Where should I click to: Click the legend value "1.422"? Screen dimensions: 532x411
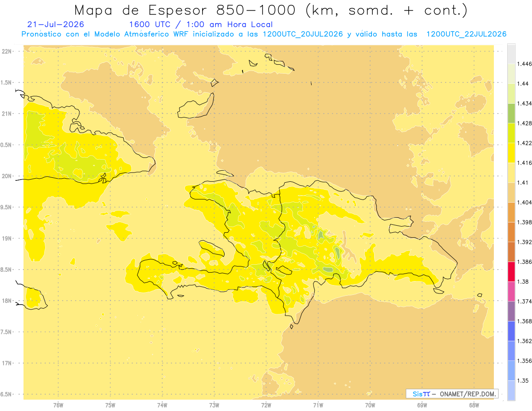[524, 143]
